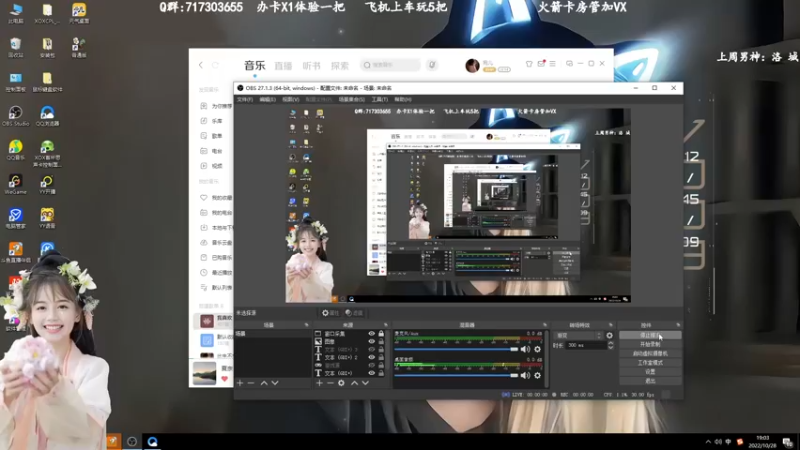Toggle visibility of 文本 (GDI+) 2 source

tap(371, 357)
